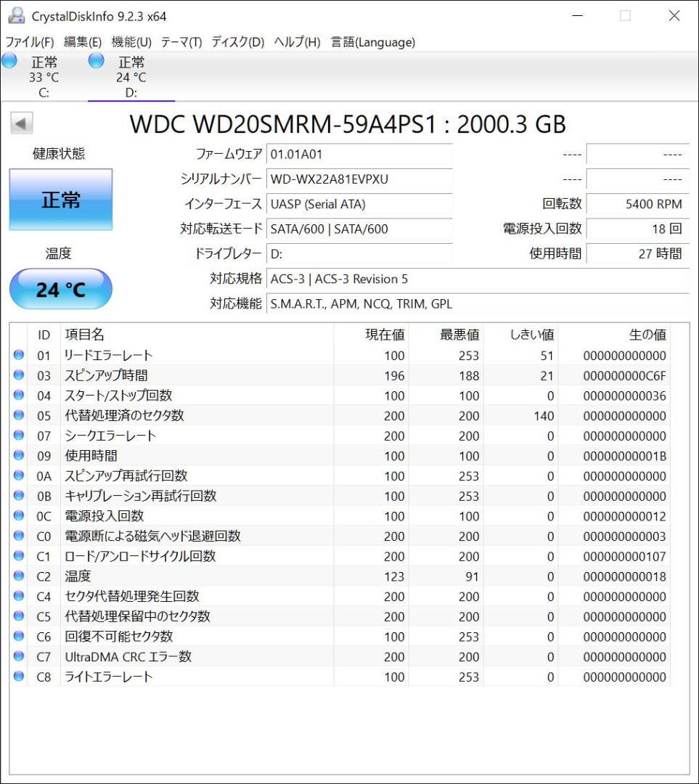Click the 生の値 column header
The height and width of the screenshot is (784, 699).
pyautogui.click(x=614, y=335)
